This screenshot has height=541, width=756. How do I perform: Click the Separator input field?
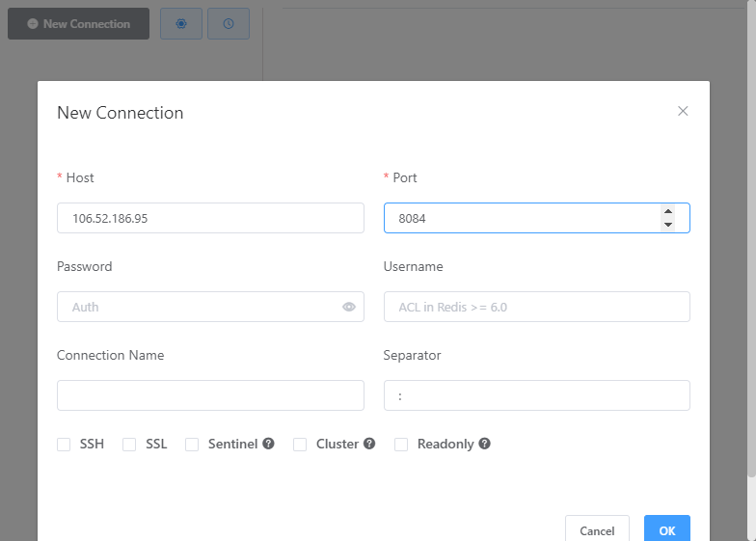[536, 395]
